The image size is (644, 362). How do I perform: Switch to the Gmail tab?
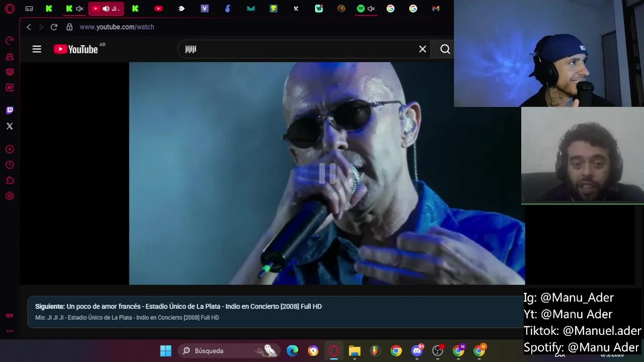tap(436, 9)
